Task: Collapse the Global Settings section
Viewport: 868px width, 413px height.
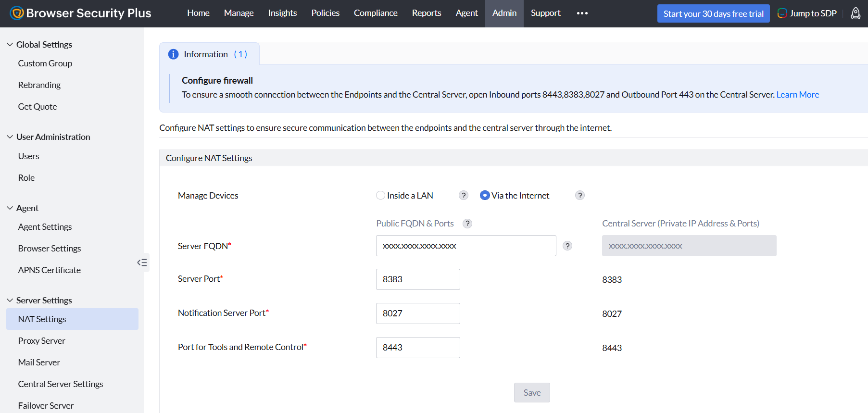Action: [10, 44]
